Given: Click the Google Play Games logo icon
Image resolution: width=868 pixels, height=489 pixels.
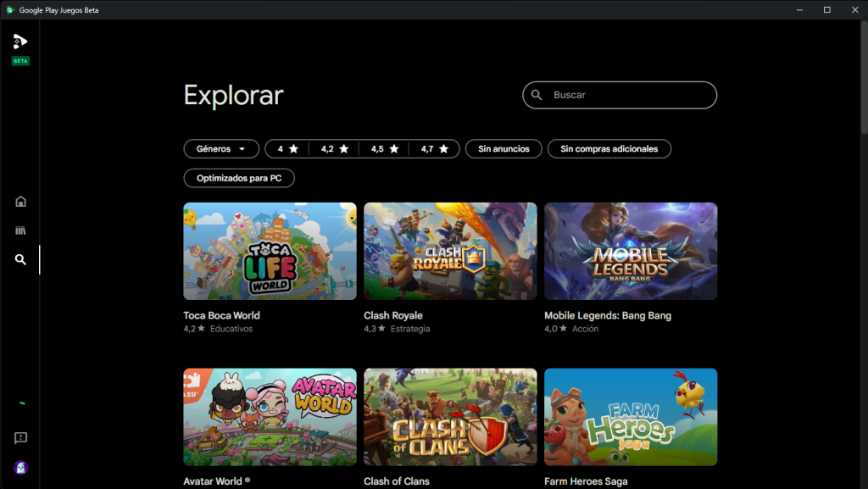Looking at the screenshot, I should [20, 42].
